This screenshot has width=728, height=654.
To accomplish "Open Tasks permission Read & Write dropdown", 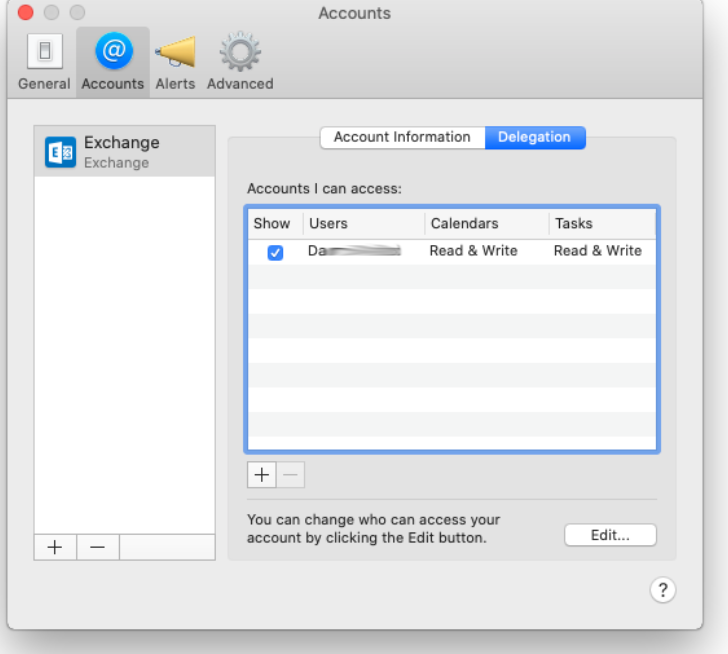I will click(x=598, y=251).
